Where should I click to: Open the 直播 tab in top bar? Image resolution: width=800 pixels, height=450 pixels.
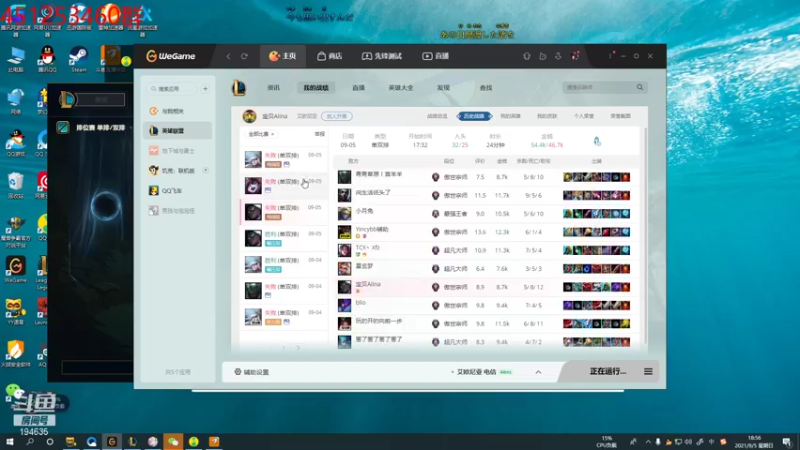[436, 56]
